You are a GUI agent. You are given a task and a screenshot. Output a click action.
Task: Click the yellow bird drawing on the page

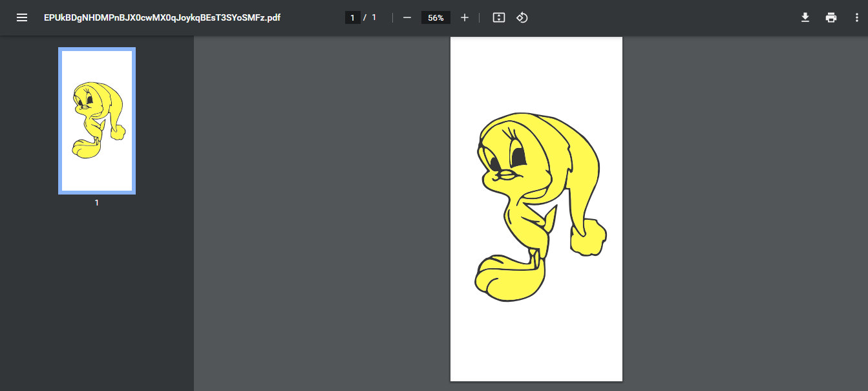pyautogui.click(x=541, y=207)
